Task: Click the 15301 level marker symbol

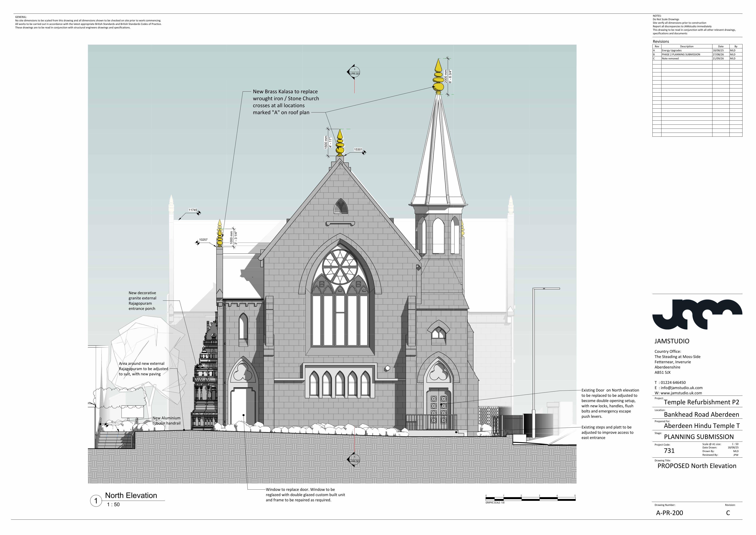Action: (364, 153)
